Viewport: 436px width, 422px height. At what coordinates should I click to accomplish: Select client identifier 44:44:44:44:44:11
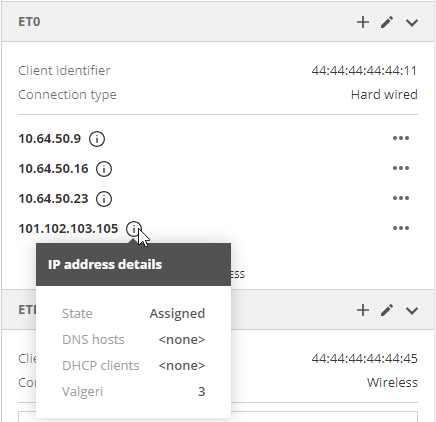click(364, 71)
